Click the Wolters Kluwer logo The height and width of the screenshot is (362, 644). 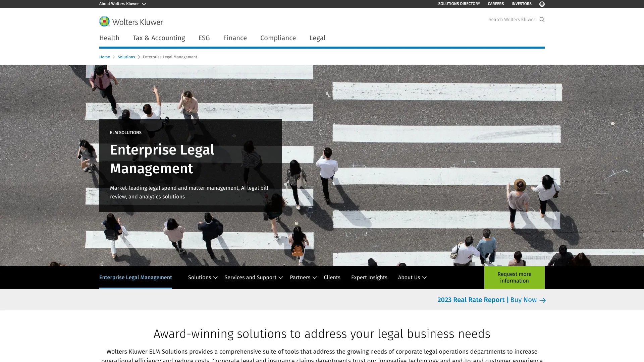(x=131, y=21)
